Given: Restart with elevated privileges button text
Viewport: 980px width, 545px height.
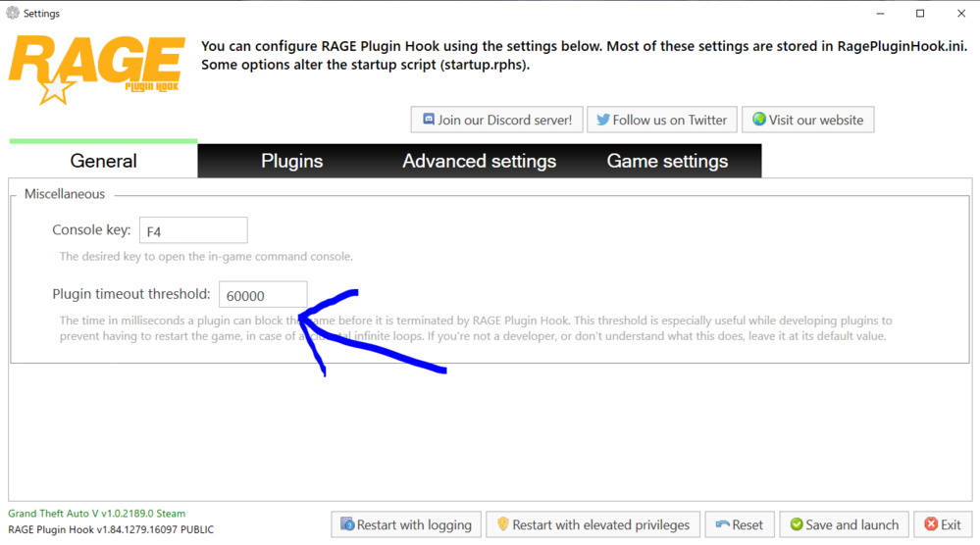Looking at the screenshot, I should click(x=600, y=525).
